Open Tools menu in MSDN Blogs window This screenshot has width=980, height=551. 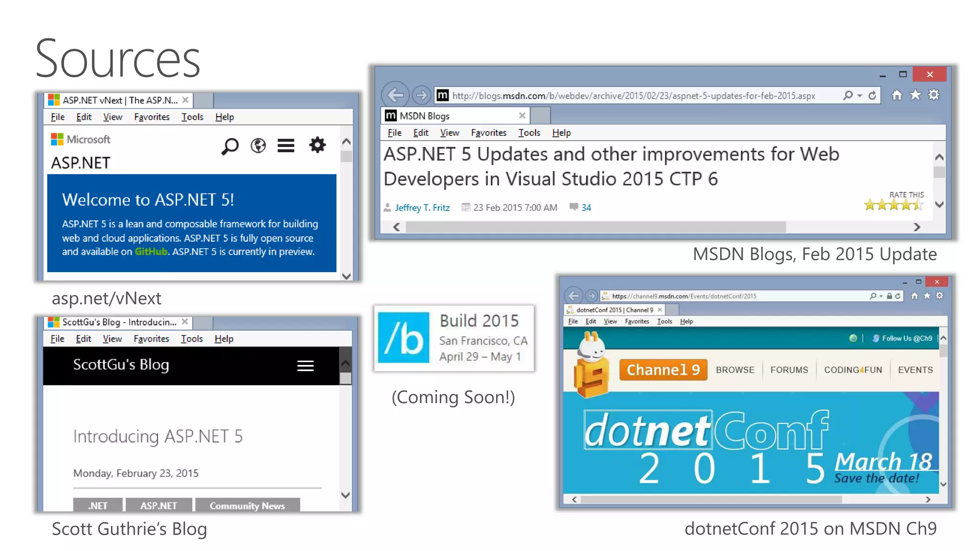(x=529, y=132)
